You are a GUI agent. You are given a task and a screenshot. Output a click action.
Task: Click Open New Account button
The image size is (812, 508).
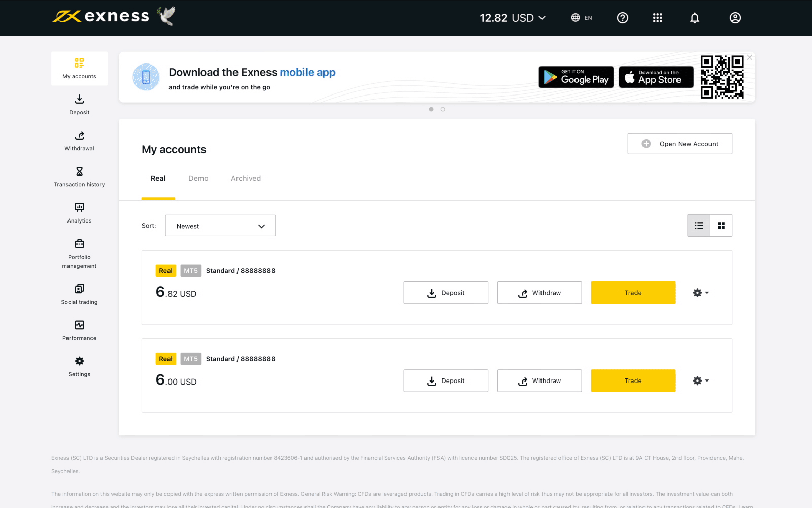click(x=680, y=144)
